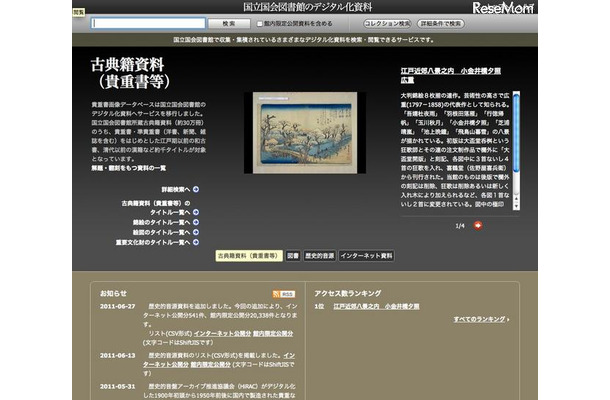Click the RSS feed icon
The image size is (610, 400).
284,294
